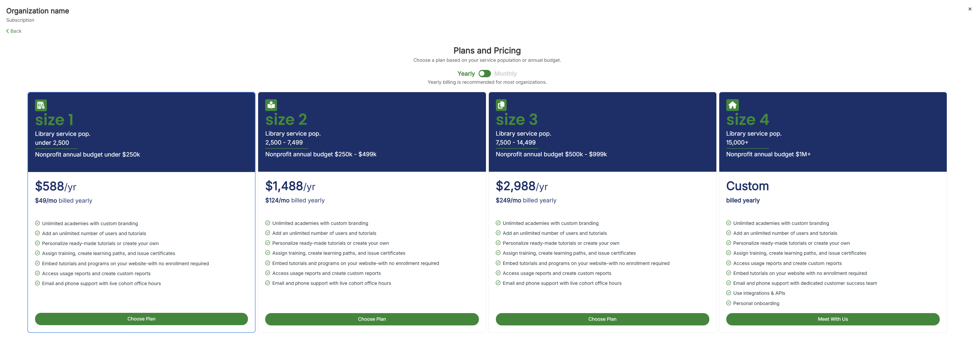Select the size 1 plan card header

point(141,132)
